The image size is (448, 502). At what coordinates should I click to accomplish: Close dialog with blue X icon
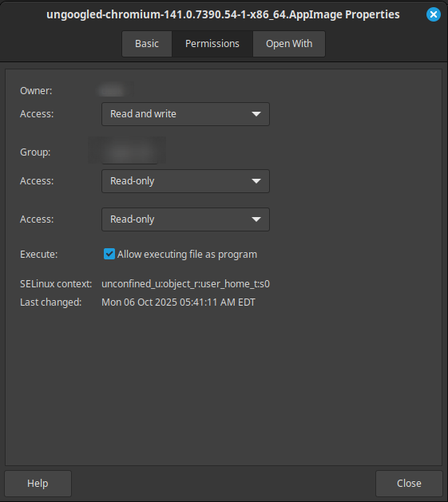(x=434, y=14)
